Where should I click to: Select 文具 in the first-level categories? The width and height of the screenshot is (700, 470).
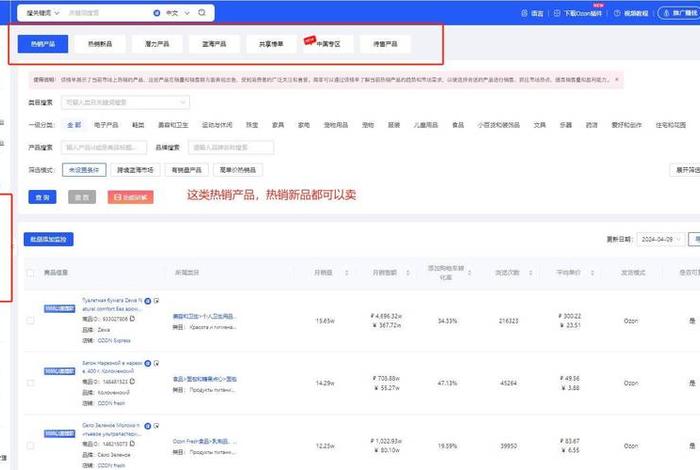click(540, 125)
